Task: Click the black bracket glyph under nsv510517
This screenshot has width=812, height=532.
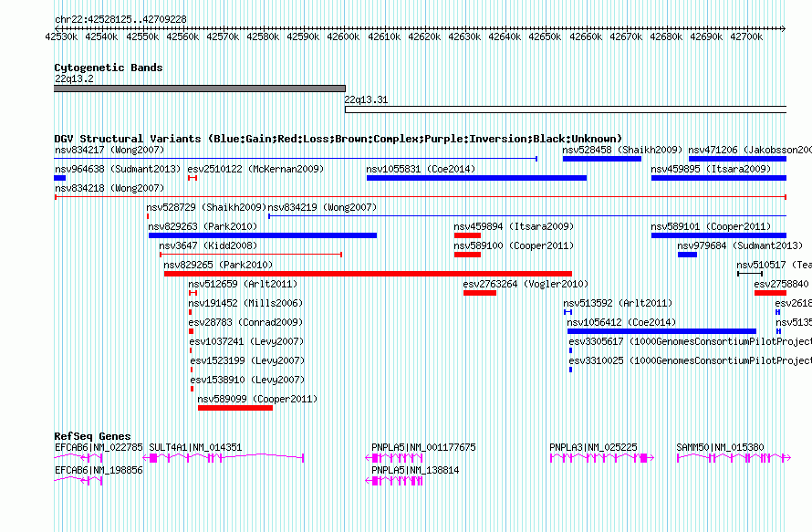Action: [x=750, y=274]
